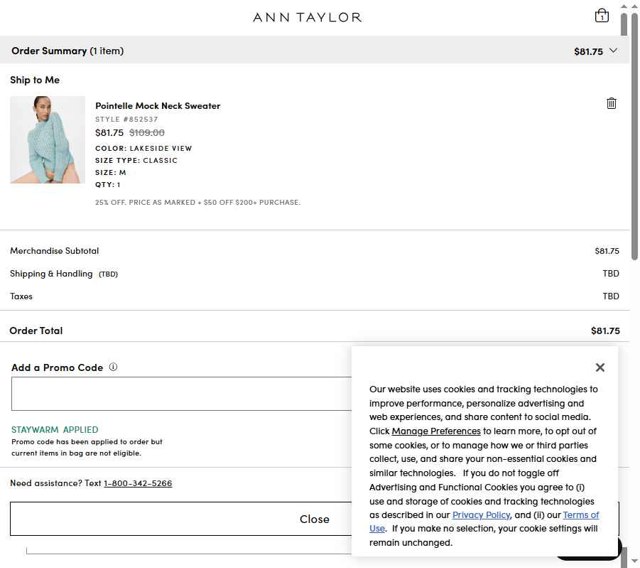This screenshot has height=568, width=640.
Task: Remove Pointelle Mock Neck Sweater with trash icon
Action: coord(611,103)
